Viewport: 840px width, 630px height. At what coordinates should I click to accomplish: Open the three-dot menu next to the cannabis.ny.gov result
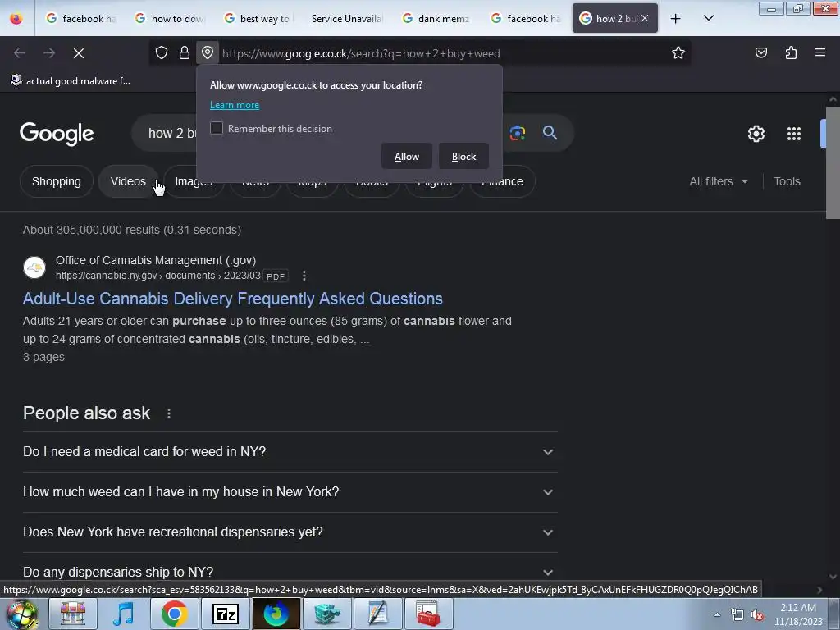304,276
